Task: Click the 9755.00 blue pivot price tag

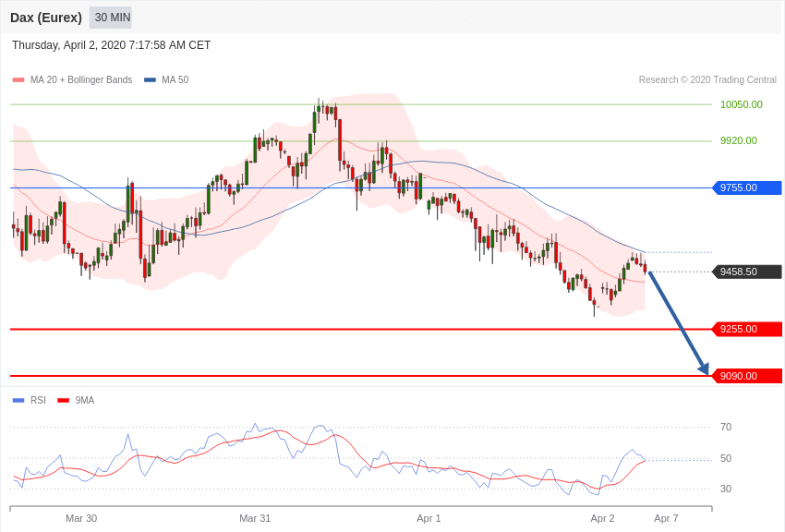Action: 747,187
